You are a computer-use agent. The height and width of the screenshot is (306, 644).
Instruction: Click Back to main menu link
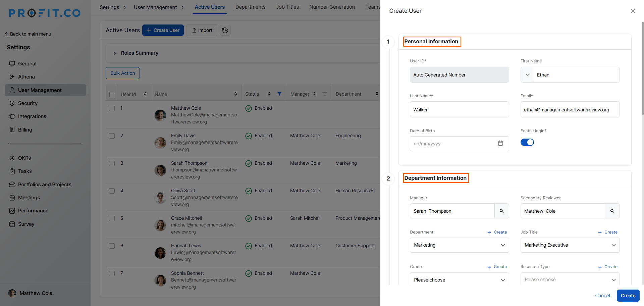(28, 34)
